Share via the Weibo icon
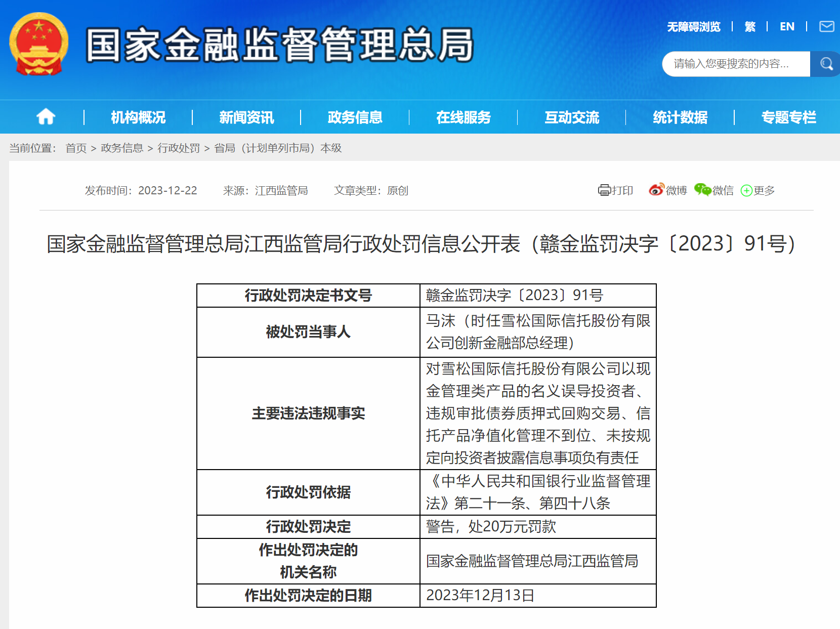 point(656,190)
